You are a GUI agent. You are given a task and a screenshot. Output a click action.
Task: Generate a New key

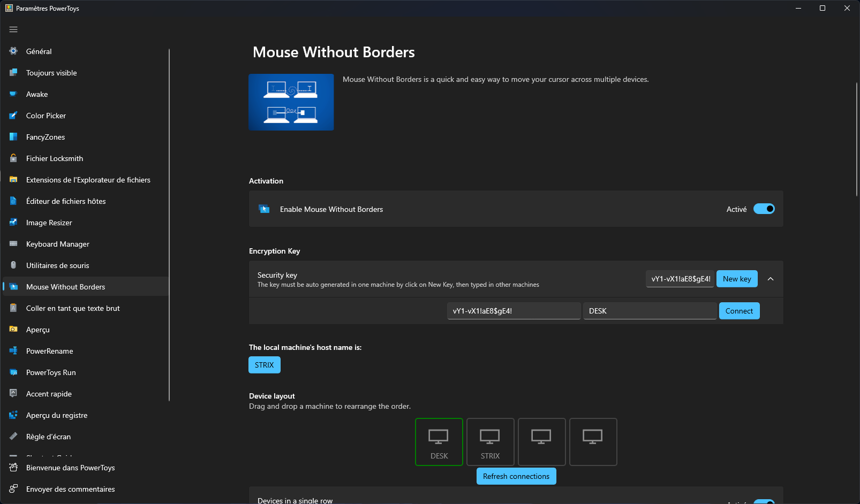(737, 279)
